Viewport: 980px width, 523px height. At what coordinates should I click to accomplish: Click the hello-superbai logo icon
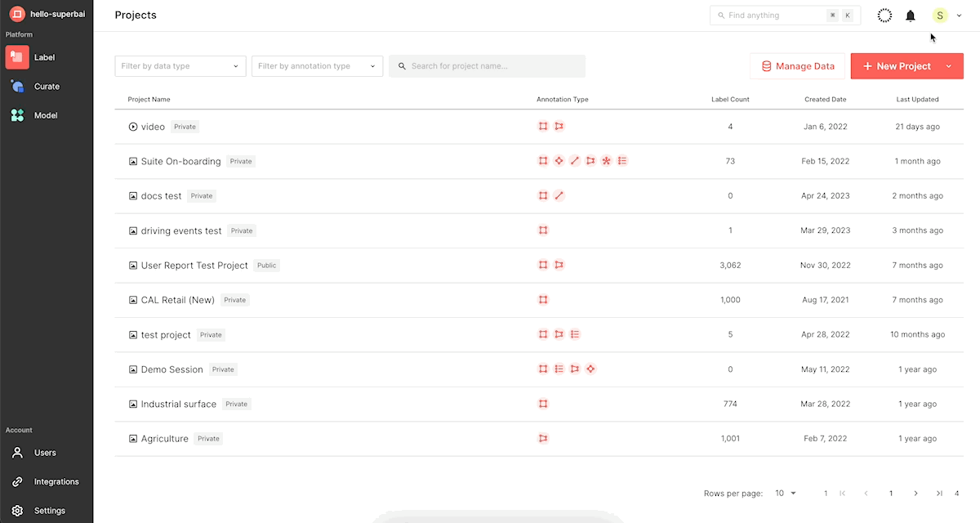pyautogui.click(x=17, y=15)
